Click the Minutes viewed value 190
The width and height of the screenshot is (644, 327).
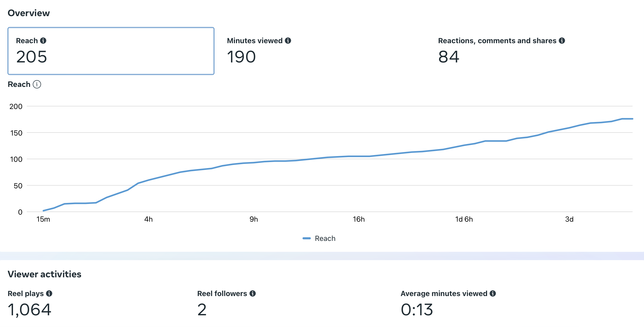pos(241,57)
